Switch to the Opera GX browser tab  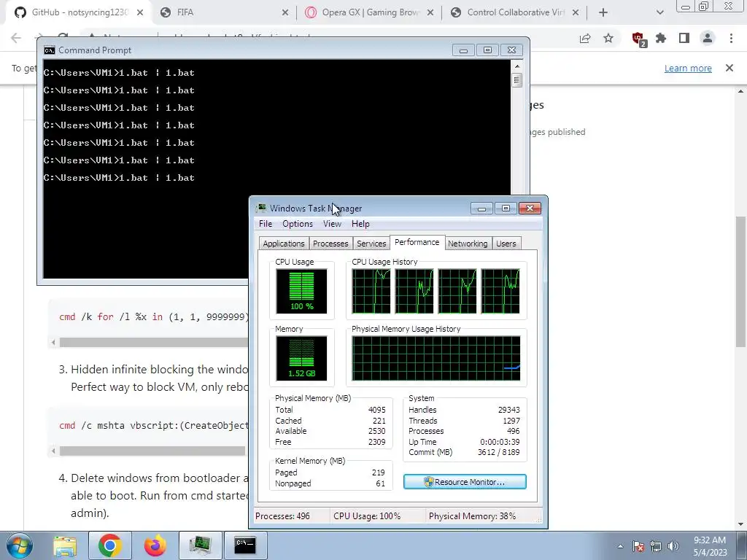369,13
